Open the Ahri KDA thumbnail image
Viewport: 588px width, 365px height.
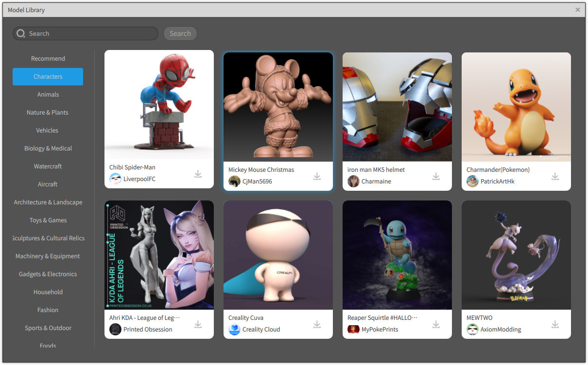pyautogui.click(x=159, y=255)
